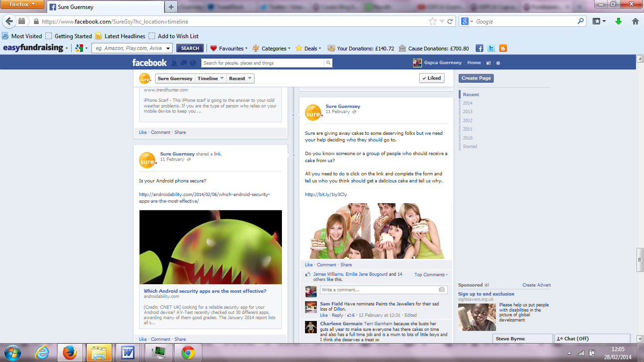
Task: Click the Google search magnifier icon
Action: coord(580,21)
